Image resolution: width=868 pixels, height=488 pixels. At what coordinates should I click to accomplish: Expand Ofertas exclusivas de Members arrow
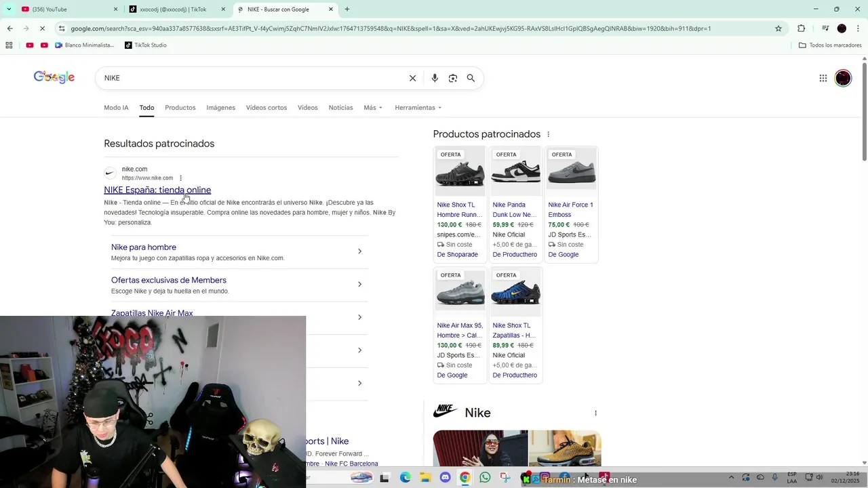click(x=359, y=285)
